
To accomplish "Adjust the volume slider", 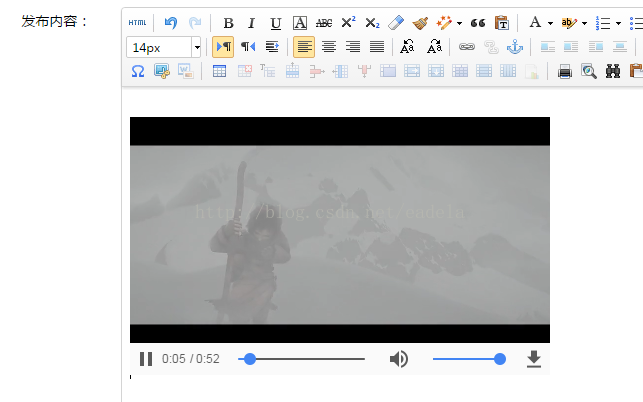I will 469,359.
